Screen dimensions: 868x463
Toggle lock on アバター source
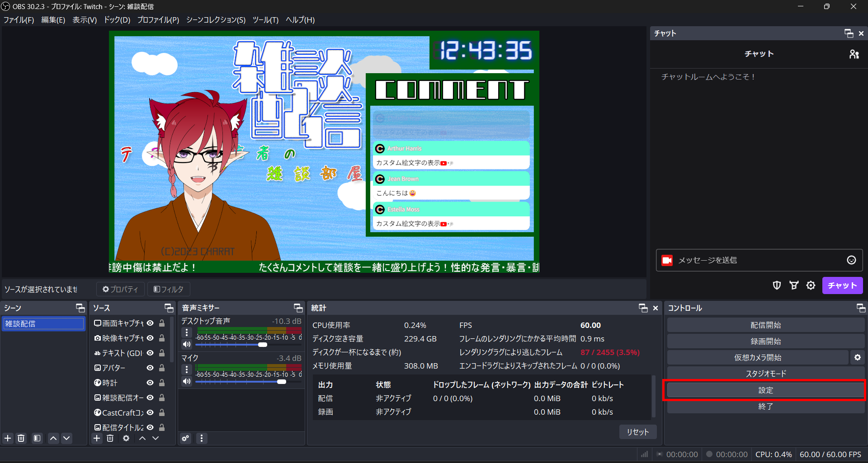pos(162,368)
